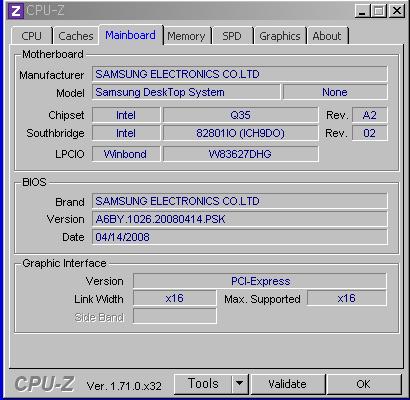Click the LPCIO model value W83627DHG
Screen dimensions: 410x400
point(240,154)
